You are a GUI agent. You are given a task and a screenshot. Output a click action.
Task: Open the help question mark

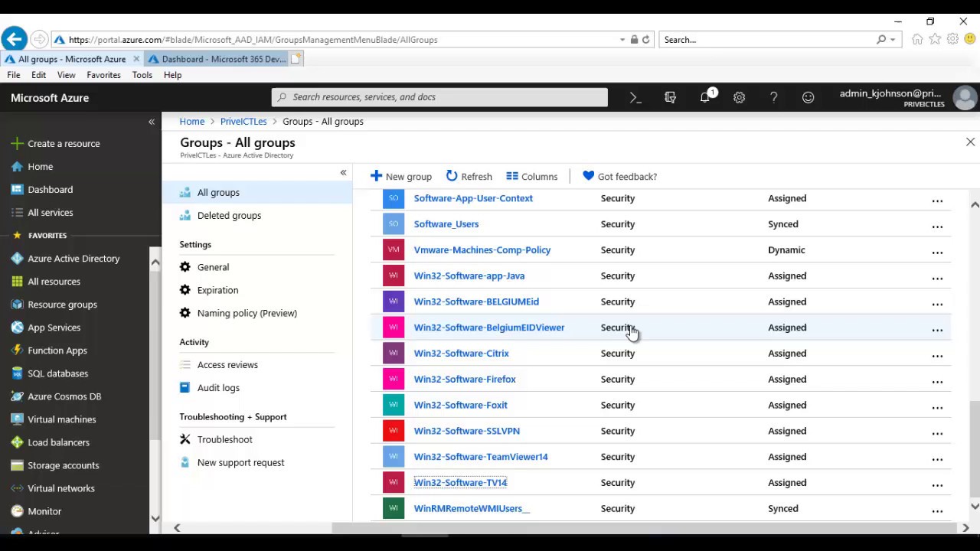[773, 97]
